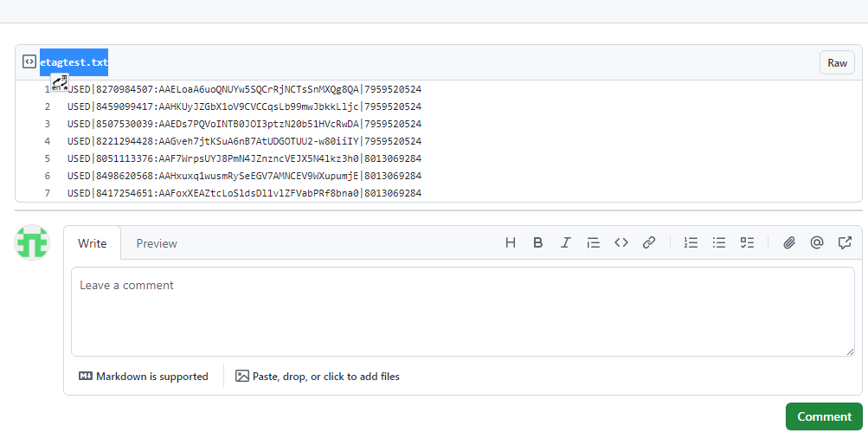868x445 pixels.
Task: Mention a user with the @ icon
Action: click(816, 243)
